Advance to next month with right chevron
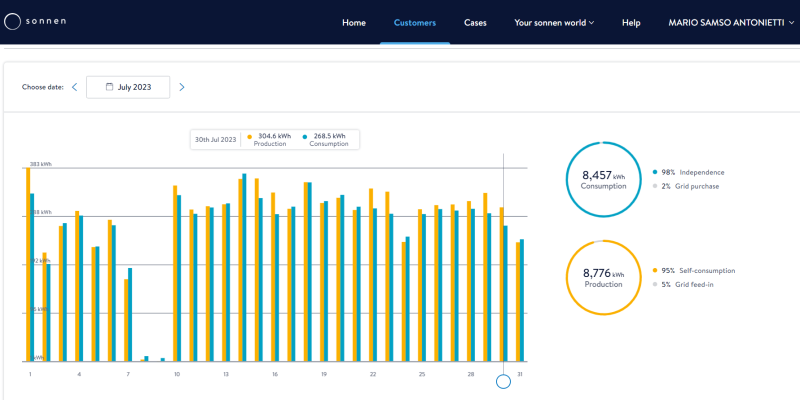The width and height of the screenshot is (800, 400). coord(181,87)
